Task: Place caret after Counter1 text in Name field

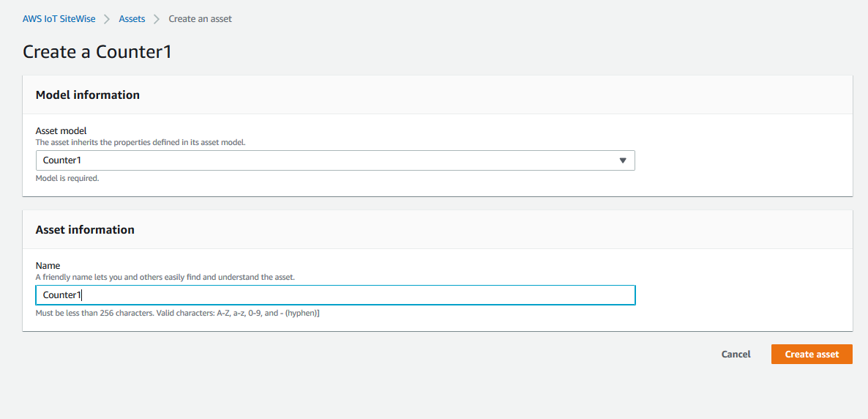Action: [81, 295]
